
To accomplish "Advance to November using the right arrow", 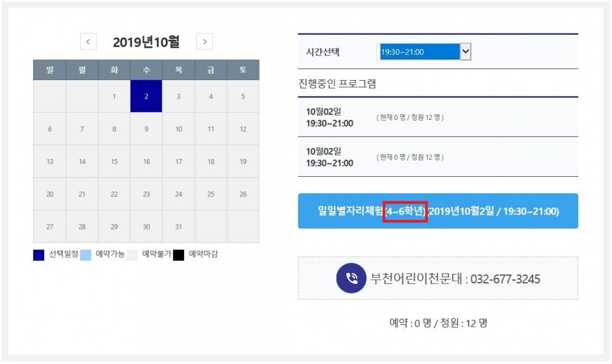I will pos(204,42).
